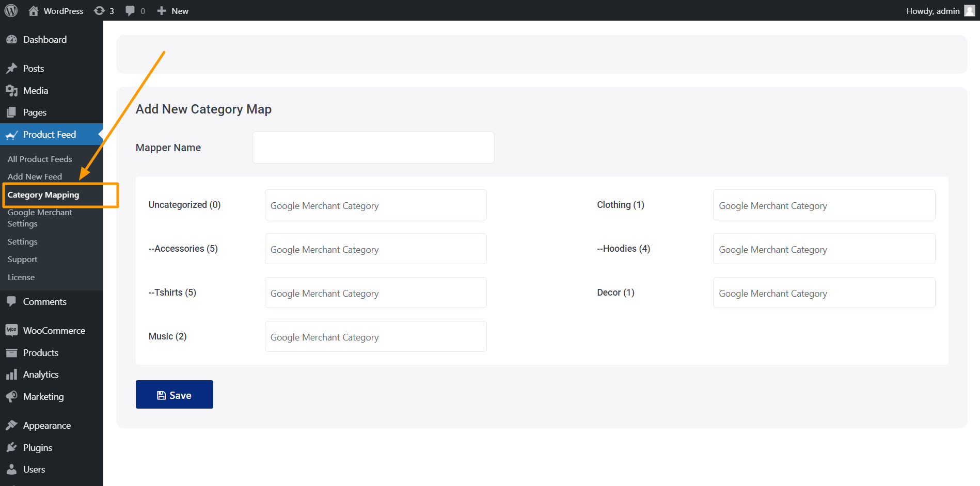Viewport: 980px width, 486px height.
Task: Open the Appearance menu
Action: point(52,426)
